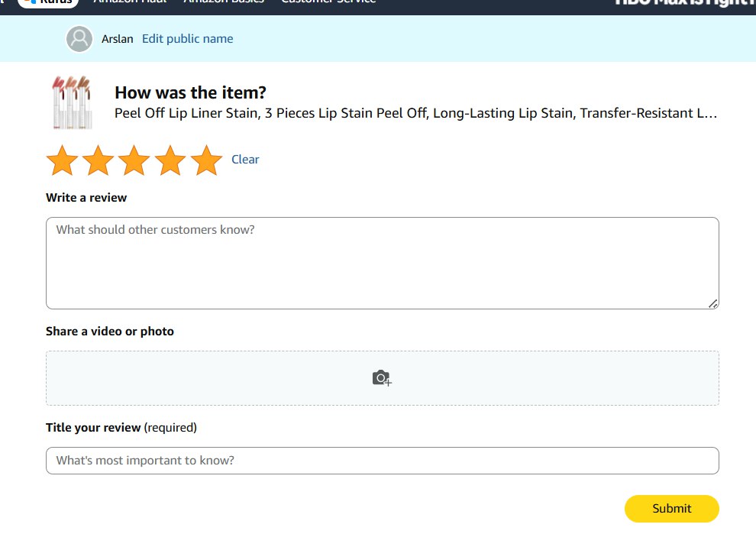
Task: Go to Amazon Haul in navigation
Action: coord(128,2)
